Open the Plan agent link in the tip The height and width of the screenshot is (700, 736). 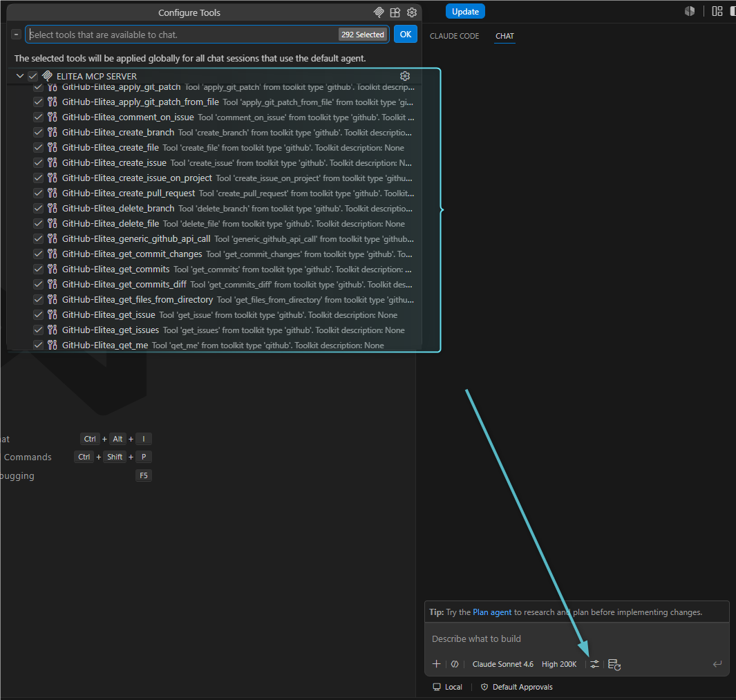pos(492,612)
